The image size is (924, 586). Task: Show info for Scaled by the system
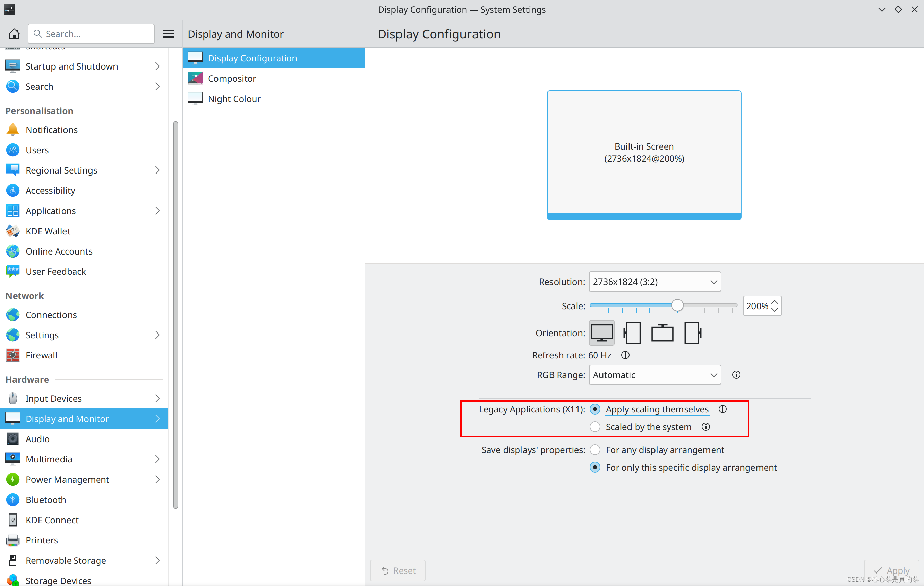[x=705, y=427]
